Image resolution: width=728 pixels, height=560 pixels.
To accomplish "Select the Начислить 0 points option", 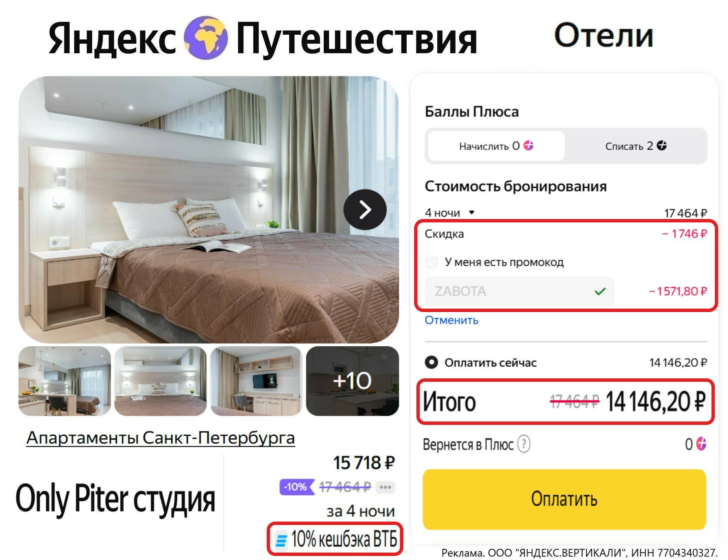I will point(496,146).
